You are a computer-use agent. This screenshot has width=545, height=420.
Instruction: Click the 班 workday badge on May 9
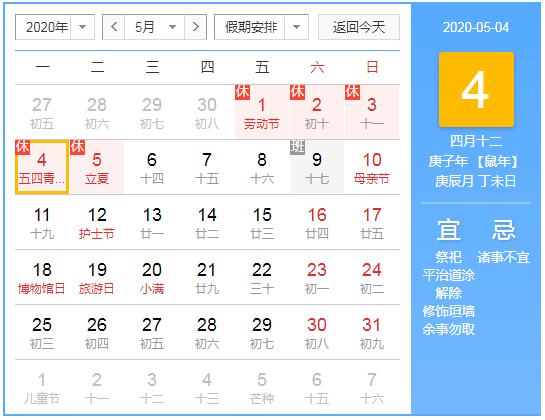pos(298,147)
